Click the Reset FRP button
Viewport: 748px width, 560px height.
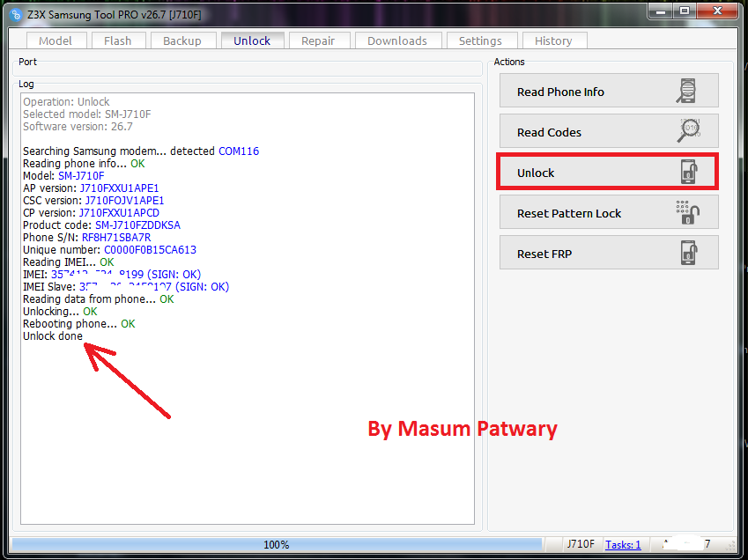tap(609, 253)
